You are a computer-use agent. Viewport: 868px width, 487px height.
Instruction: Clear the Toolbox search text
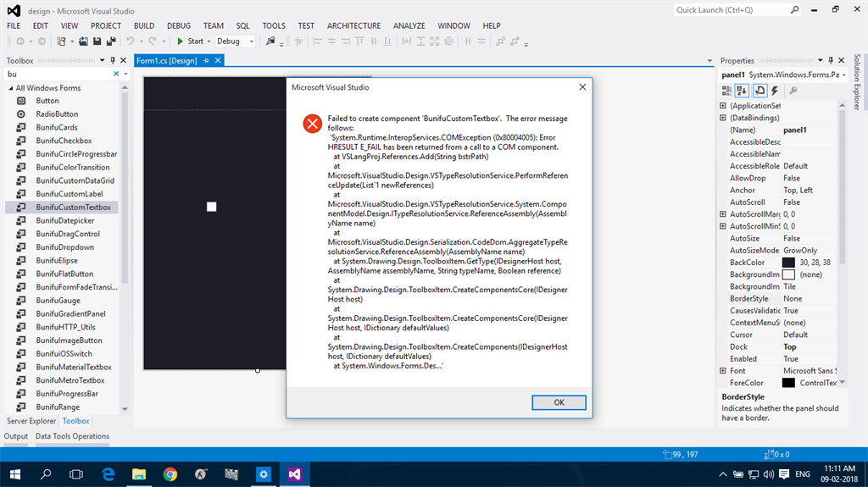[116, 74]
